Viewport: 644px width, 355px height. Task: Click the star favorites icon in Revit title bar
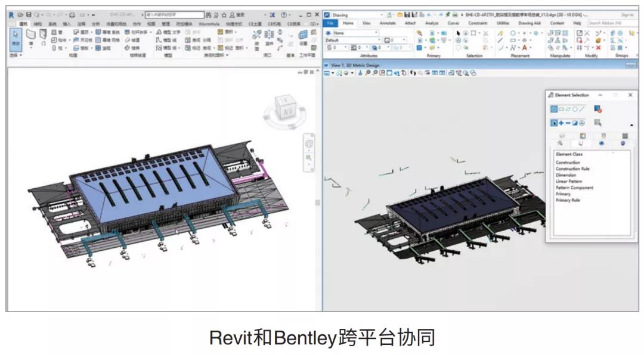tap(224, 15)
